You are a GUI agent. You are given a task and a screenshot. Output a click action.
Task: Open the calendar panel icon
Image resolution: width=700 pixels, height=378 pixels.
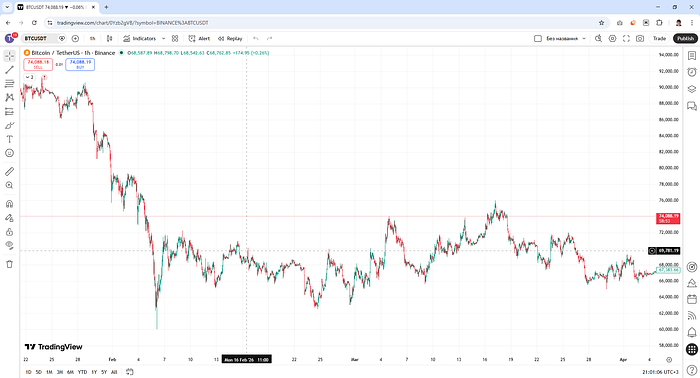coord(692,299)
